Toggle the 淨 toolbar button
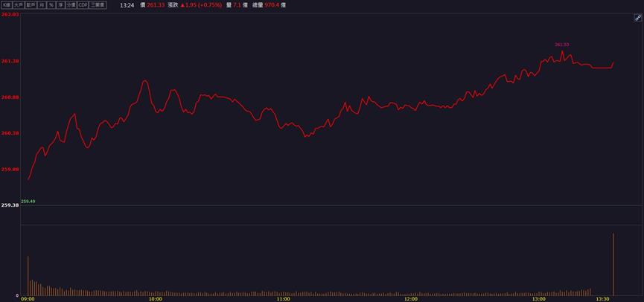 click(60, 5)
